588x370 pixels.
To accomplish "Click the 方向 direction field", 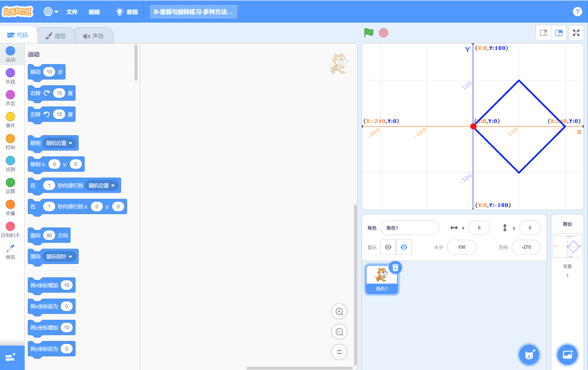I will tap(526, 247).
